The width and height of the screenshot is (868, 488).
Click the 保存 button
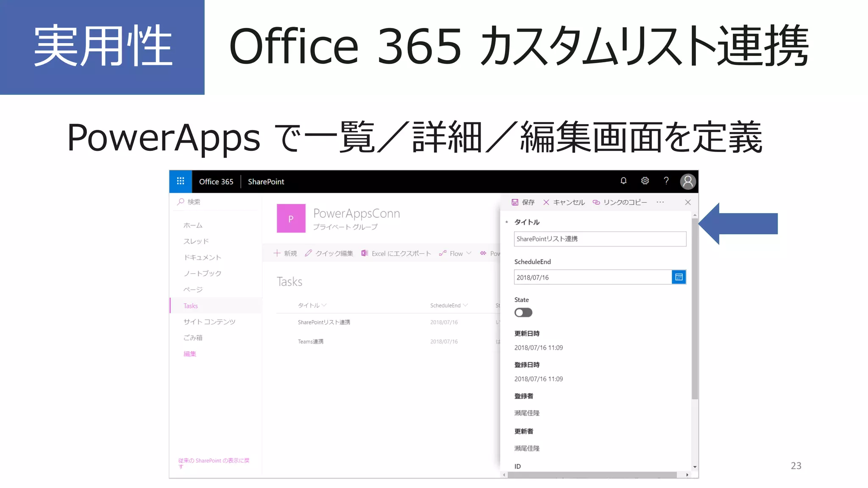[x=523, y=202]
